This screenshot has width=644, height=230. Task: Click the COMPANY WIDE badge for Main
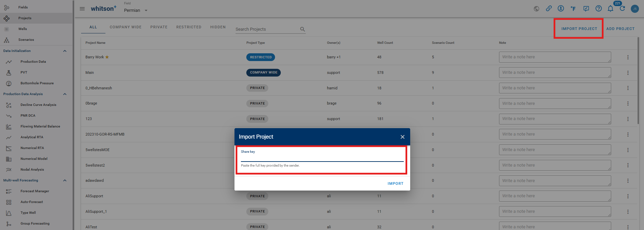264,73
